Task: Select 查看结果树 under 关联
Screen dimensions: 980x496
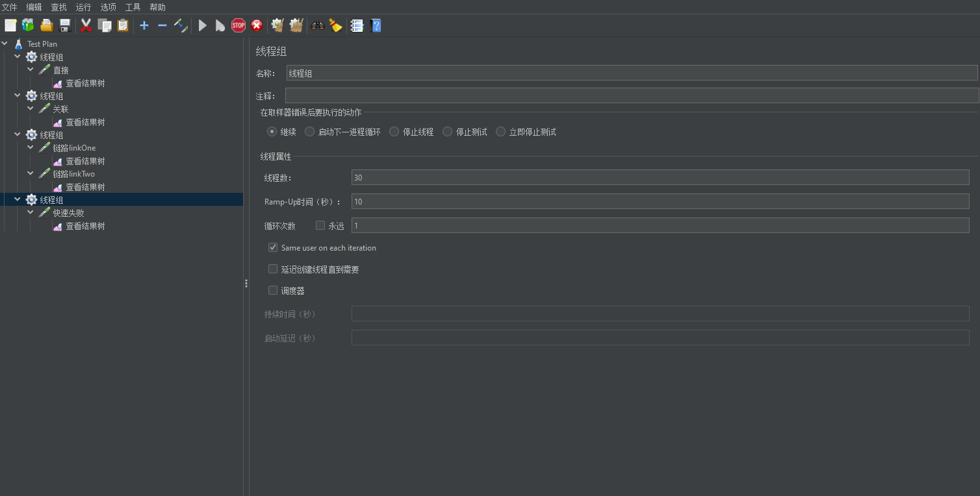Action: pos(85,122)
